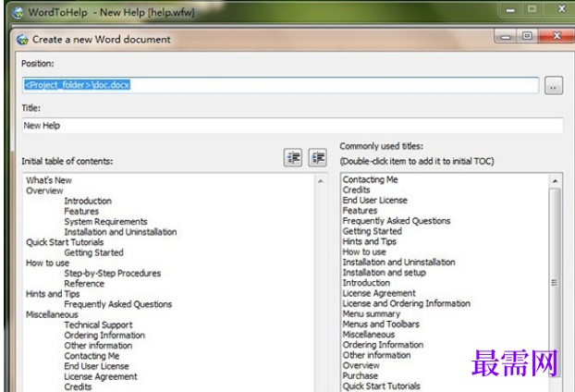Viewport: 575px width, 392px height.
Task: Select Credits in initial TOC
Action: [78, 386]
